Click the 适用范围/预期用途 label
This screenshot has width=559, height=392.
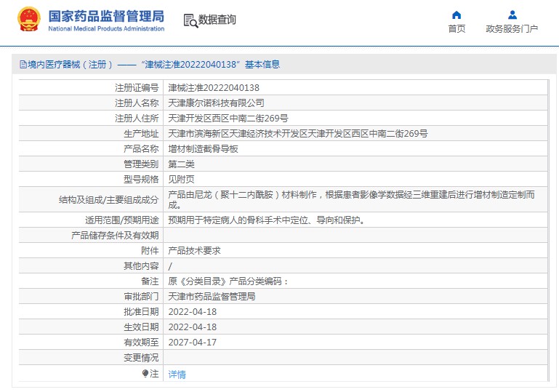[121, 220]
